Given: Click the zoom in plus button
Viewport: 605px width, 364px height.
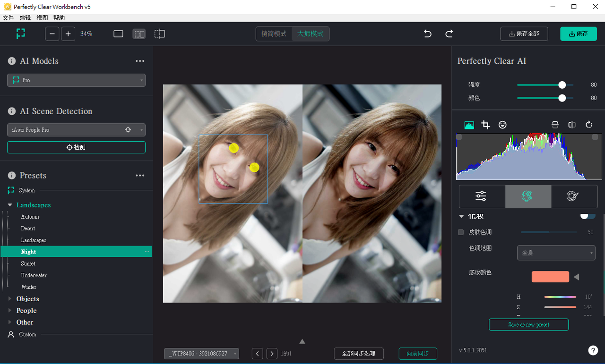Looking at the screenshot, I should [68, 34].
